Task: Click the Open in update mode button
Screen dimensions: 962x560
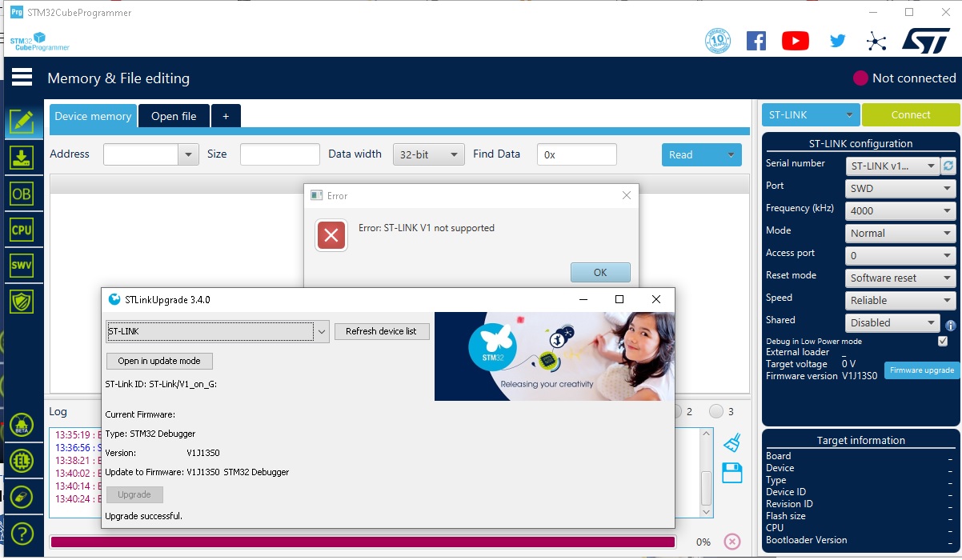Action: 159,361
